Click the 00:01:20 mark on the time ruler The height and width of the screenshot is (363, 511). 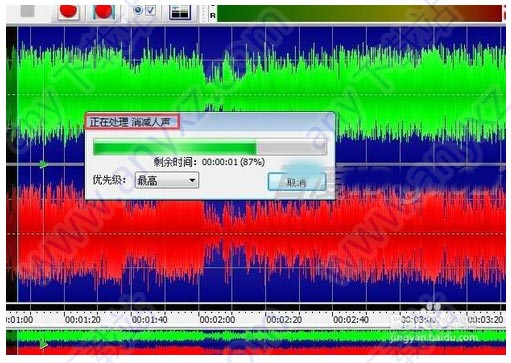coord(83,320)
